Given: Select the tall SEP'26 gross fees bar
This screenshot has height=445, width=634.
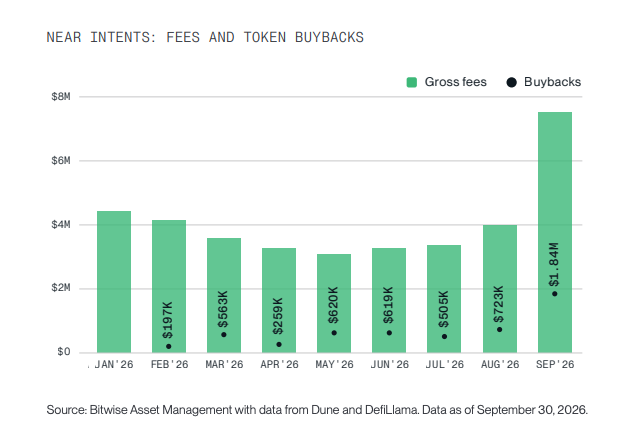Looking at the screenshot, I should (555, 232).
